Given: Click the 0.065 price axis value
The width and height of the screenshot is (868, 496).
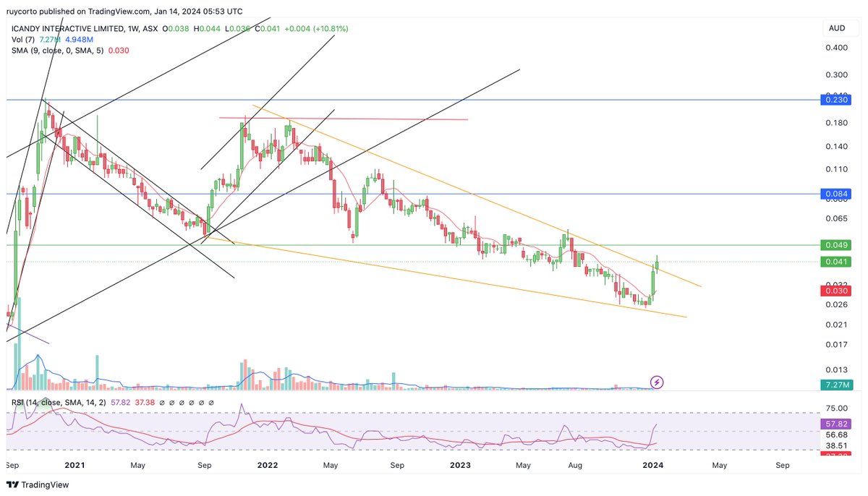Looking at the screenshot, I should 835,218.
